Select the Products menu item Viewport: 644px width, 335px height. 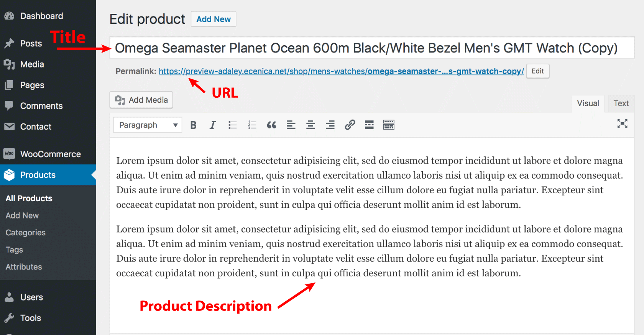48,175
